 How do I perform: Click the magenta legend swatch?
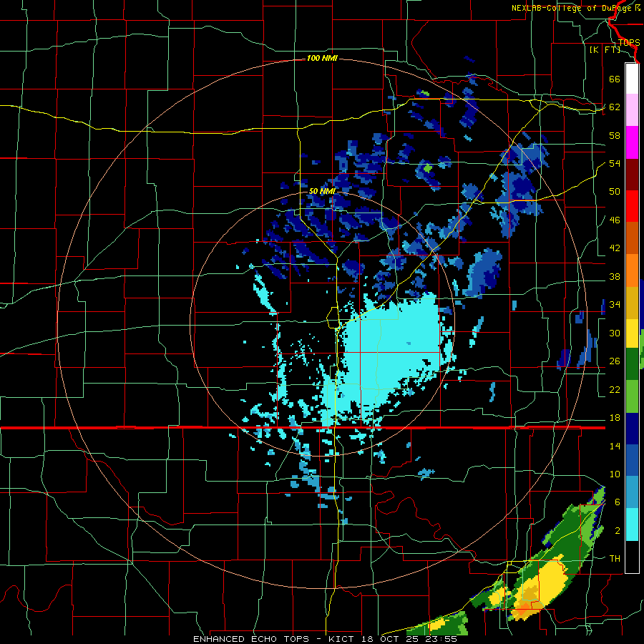(632, 142)
